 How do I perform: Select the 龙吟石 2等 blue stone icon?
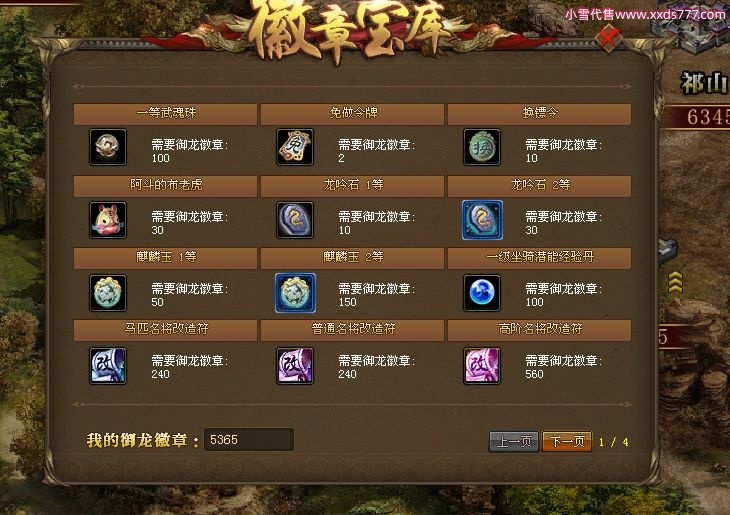(x=482, y=220)
